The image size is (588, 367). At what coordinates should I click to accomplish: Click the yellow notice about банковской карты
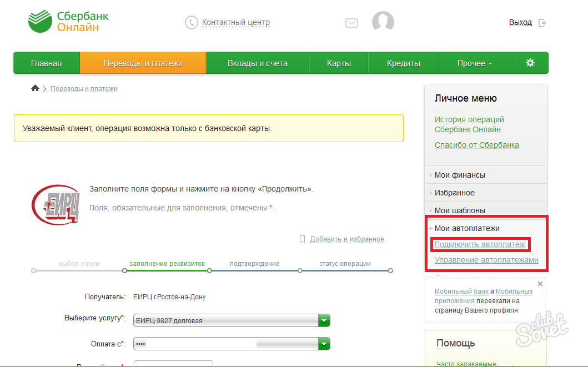pos(209,128)
